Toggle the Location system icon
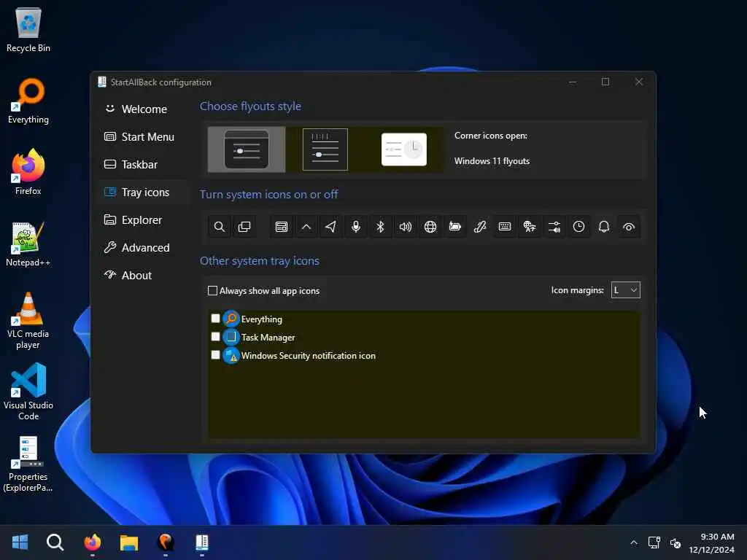747x560 pixels. [x=331, y=227]
